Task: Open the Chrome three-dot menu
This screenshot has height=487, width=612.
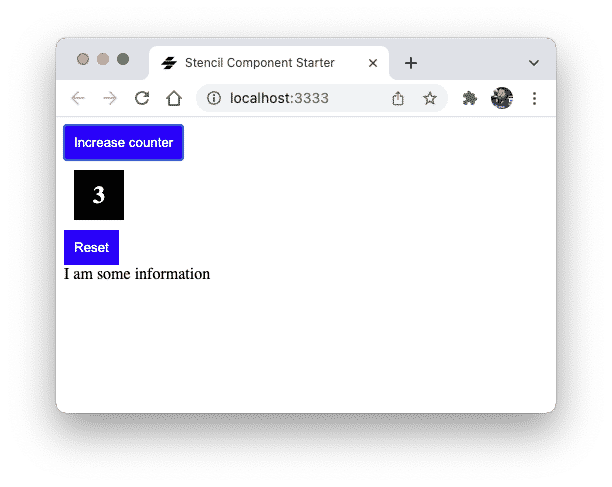Action: pos(534,98)
